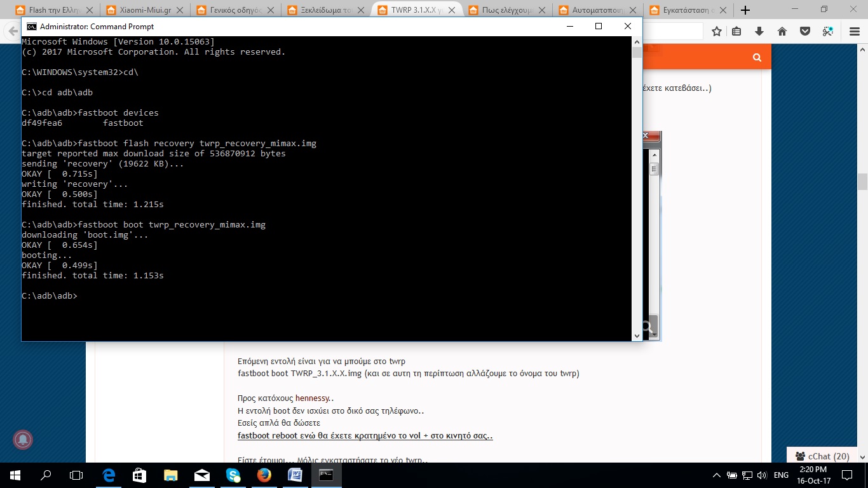Image resolution: width=868 pixels, height=488 pixels.
Task: Open Command Prompt window system menu icon
Action: click(31, 27)
